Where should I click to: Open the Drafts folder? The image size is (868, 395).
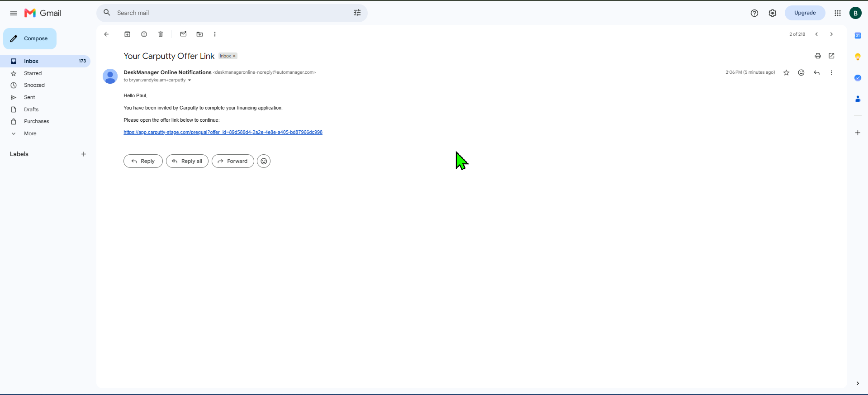pyautogui.click(x=45, y=109)
